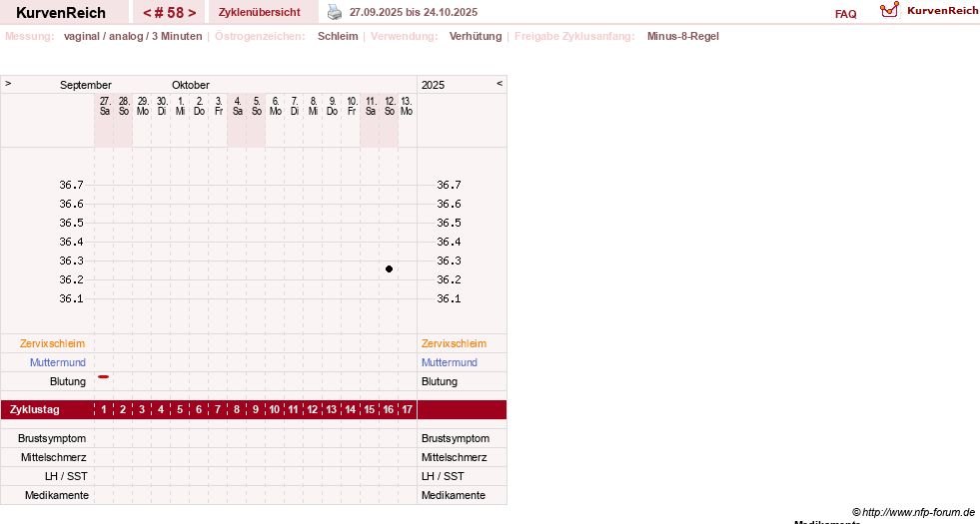Click the Zyklustag row header
This screenshot has width=980, height=524.
(x=35, y=409)
